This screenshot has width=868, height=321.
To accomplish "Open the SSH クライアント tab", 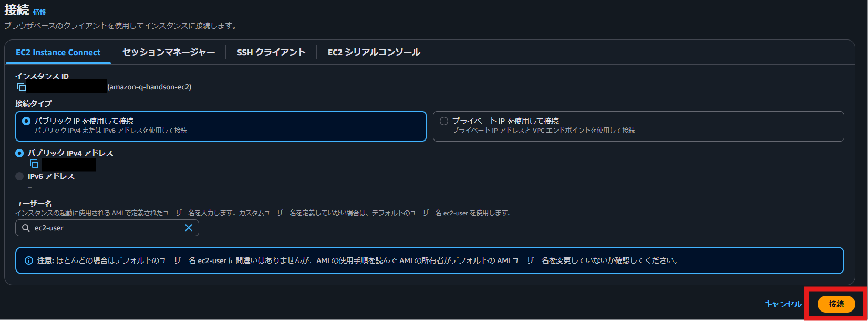I will pyautogui.click(x=271, y=52).
